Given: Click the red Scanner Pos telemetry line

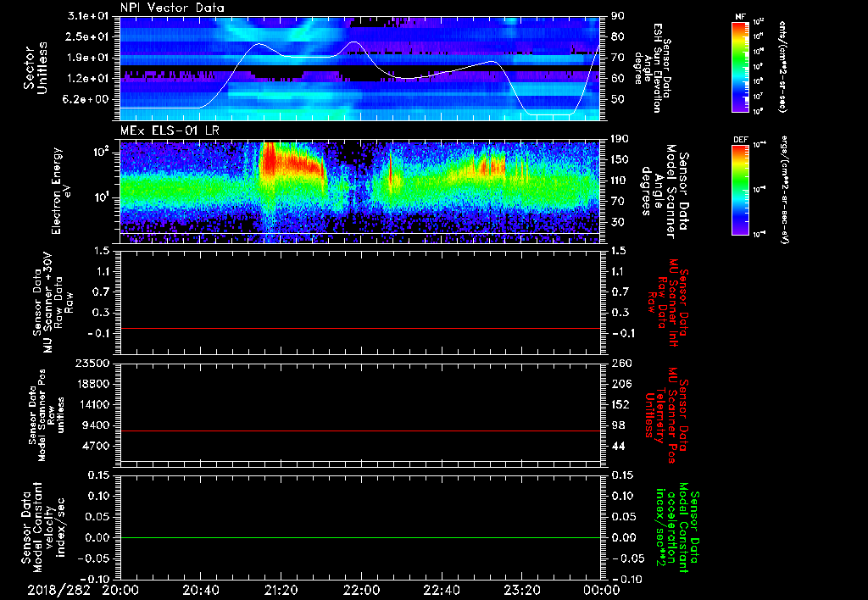Looking at the screenshot, I should (359, 431).
